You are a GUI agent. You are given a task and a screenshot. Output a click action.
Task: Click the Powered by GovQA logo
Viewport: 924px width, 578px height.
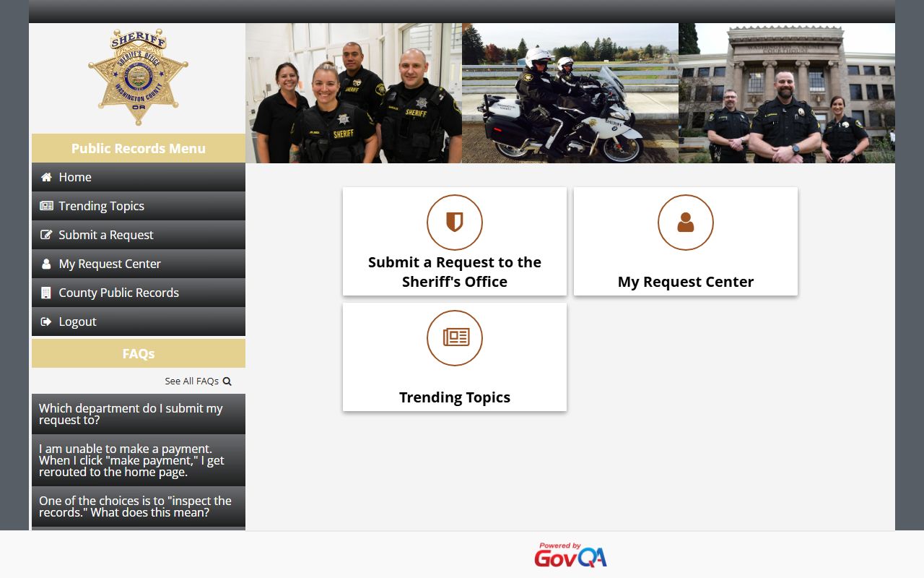click(570, 555)
